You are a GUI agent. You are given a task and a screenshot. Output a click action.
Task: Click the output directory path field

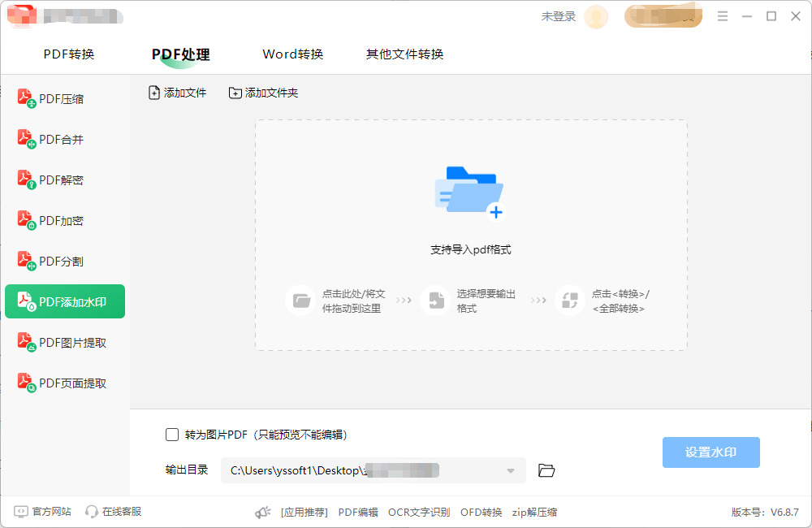tap(374, 470)
